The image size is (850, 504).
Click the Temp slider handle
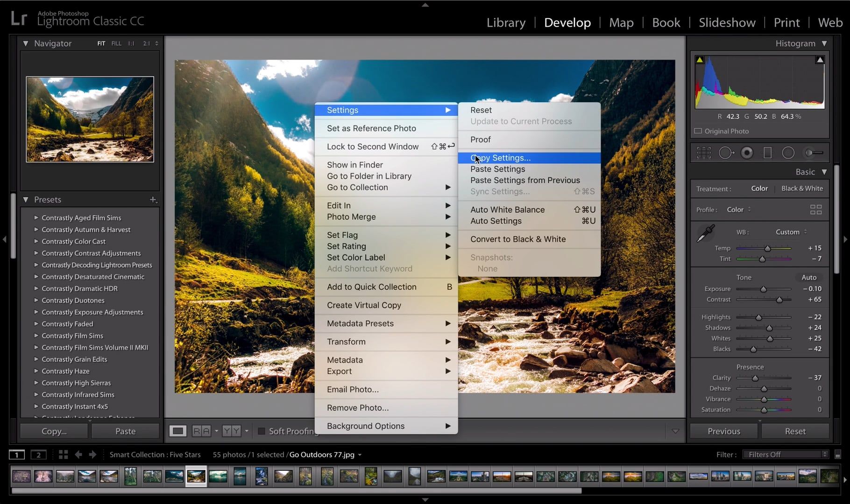pyautogui.click(x=767, y=249)
